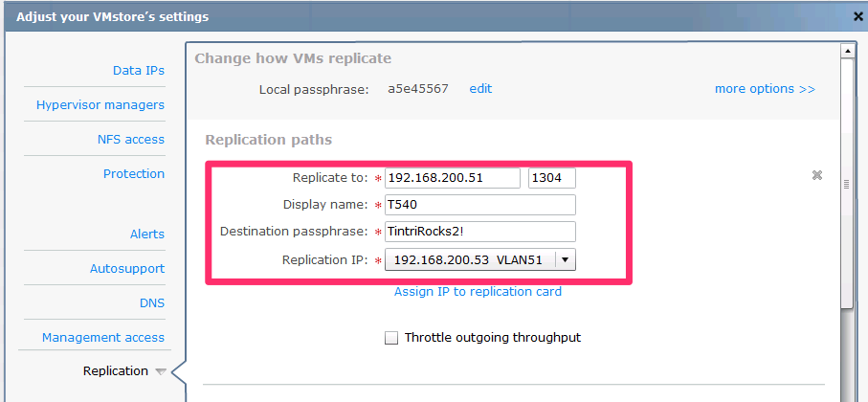Remove the replication path with X icon
The image size is (868, 402).
[x=816, y=175]
